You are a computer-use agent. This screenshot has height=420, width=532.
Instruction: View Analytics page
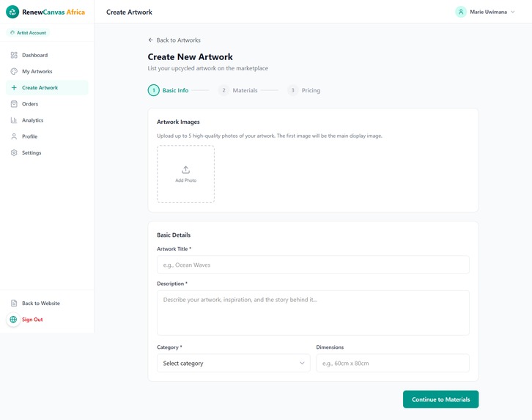(47, 120)
